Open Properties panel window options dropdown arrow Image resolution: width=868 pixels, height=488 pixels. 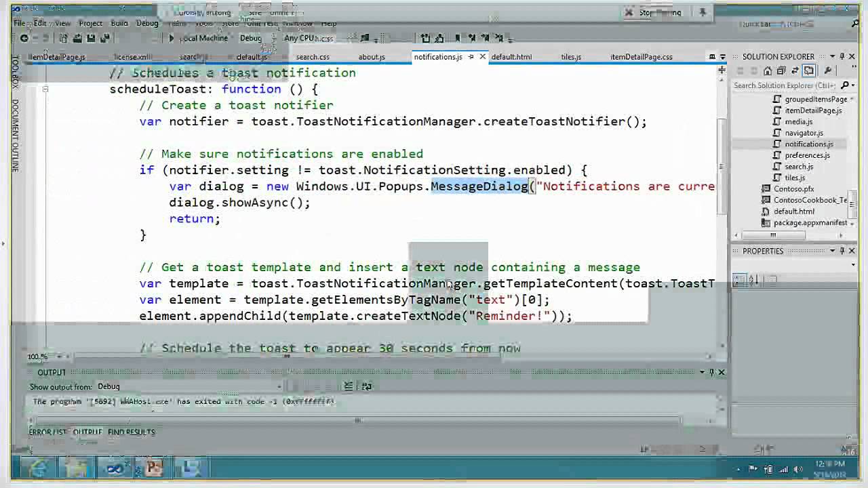tap(832, 251)
